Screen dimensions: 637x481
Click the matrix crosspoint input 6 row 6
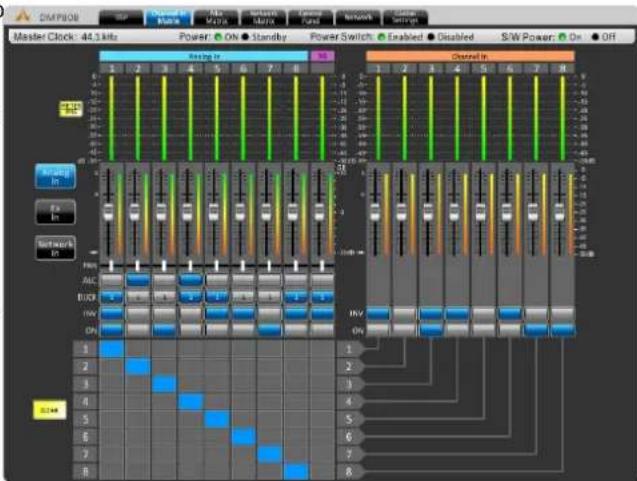243,437
